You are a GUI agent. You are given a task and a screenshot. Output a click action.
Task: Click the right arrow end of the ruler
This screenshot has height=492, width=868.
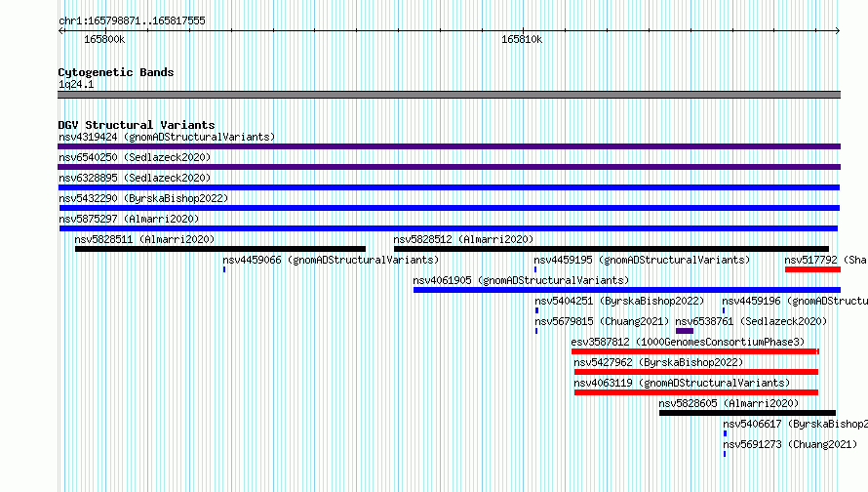pos(837,30)
